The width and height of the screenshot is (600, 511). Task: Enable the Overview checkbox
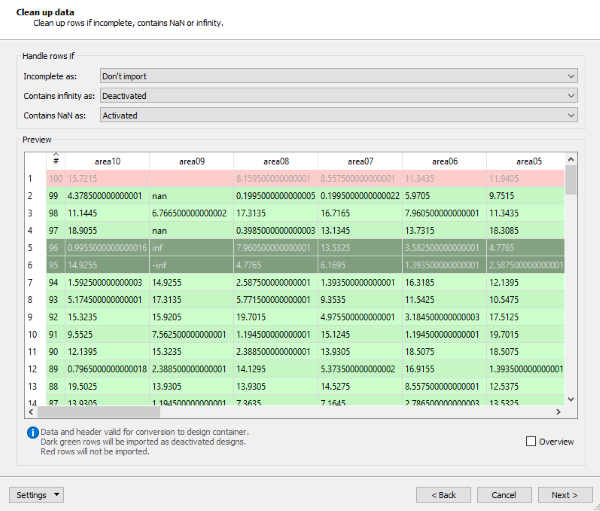tap(531, 441)
